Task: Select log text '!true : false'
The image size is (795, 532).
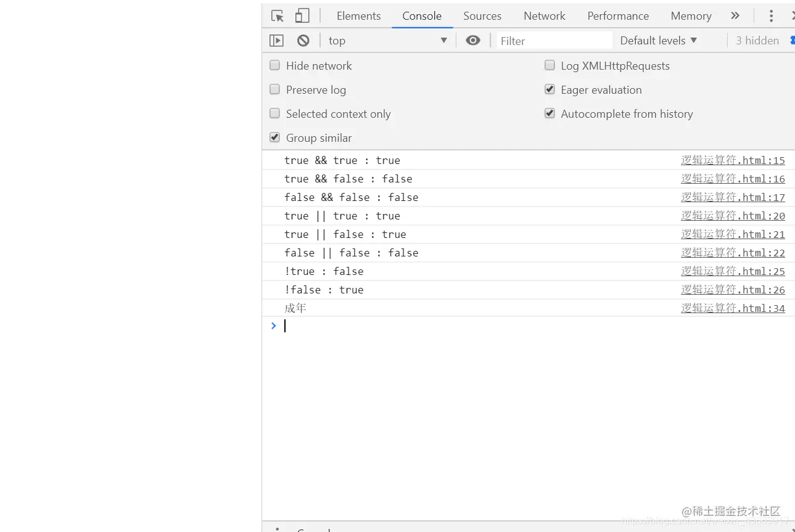Action: pos(324,271)
